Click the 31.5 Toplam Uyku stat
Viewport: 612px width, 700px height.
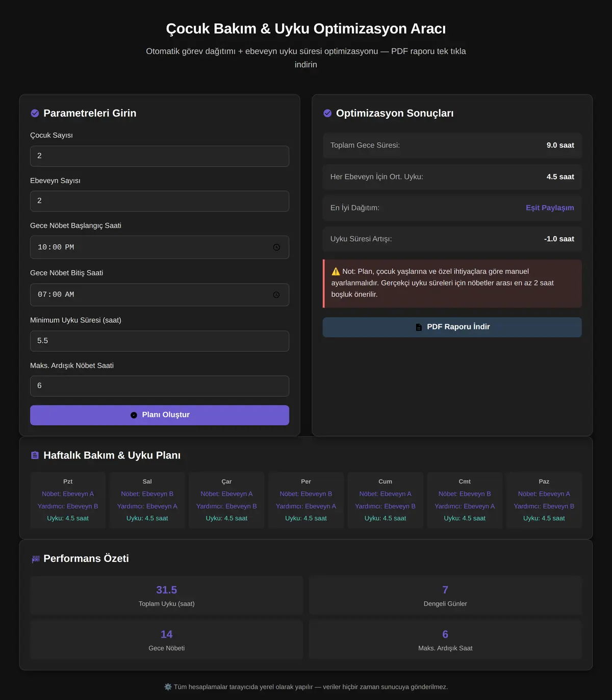[x=167, y=595]
